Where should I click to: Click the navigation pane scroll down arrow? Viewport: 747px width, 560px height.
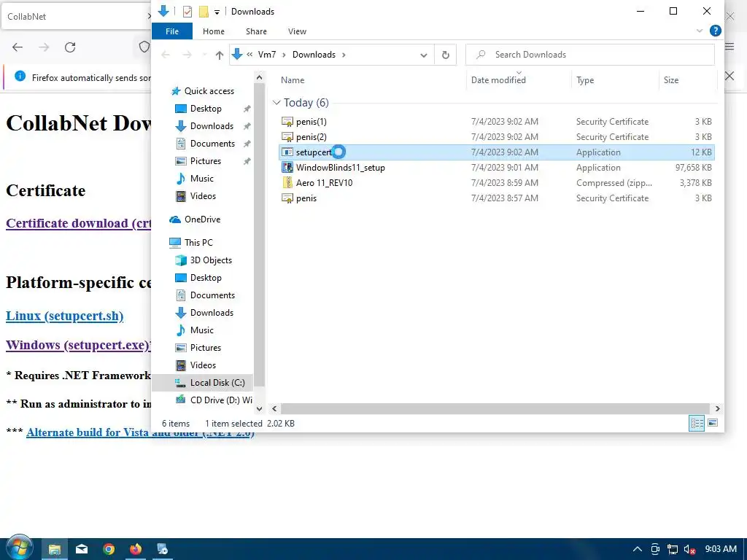click(259, 408)
